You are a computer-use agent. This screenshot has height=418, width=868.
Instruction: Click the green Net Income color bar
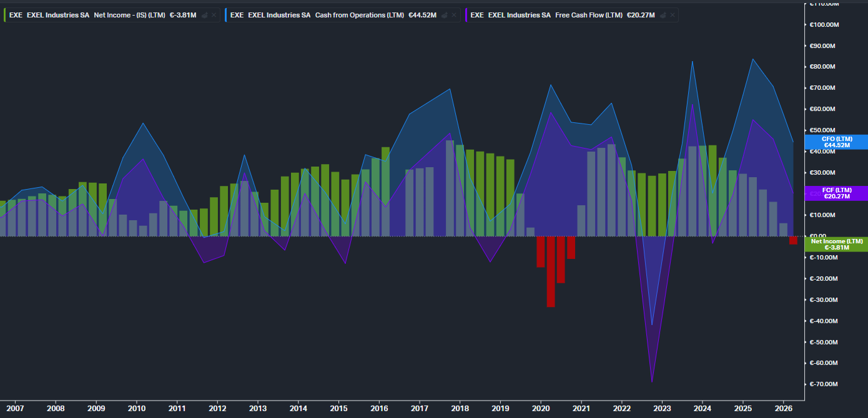click(x=5, y=15)
